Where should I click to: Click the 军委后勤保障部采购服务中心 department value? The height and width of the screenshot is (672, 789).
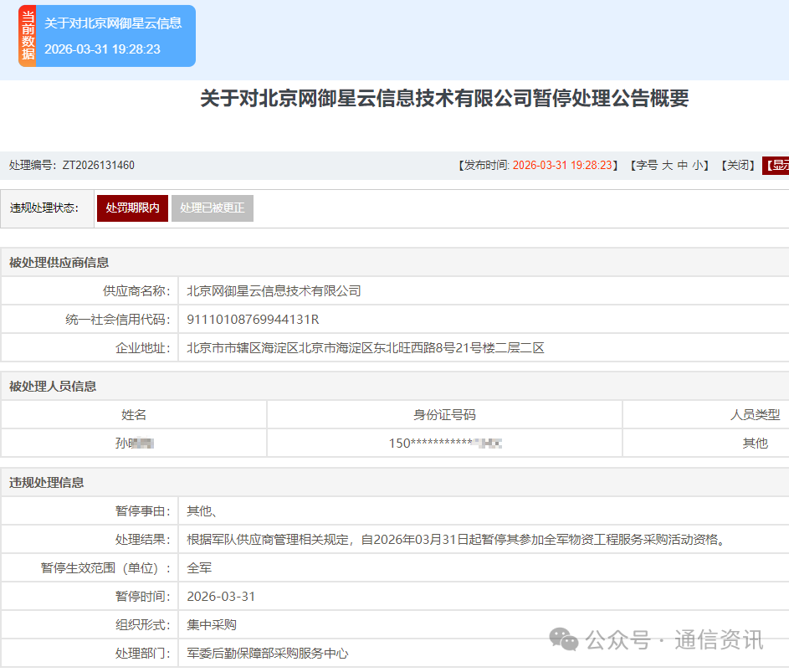pos(267,654)
